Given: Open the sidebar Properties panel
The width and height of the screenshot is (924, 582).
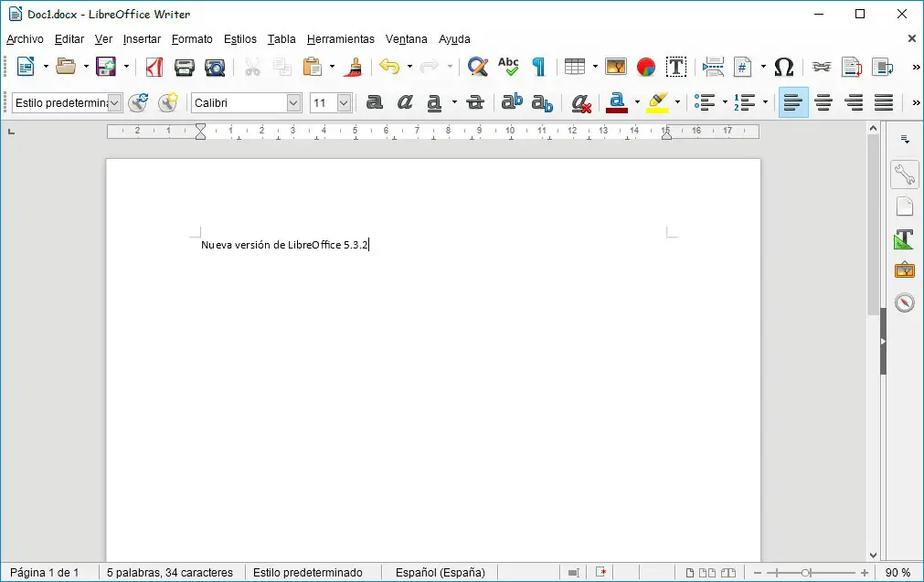Looking at the screenshot, I should 905,175.
